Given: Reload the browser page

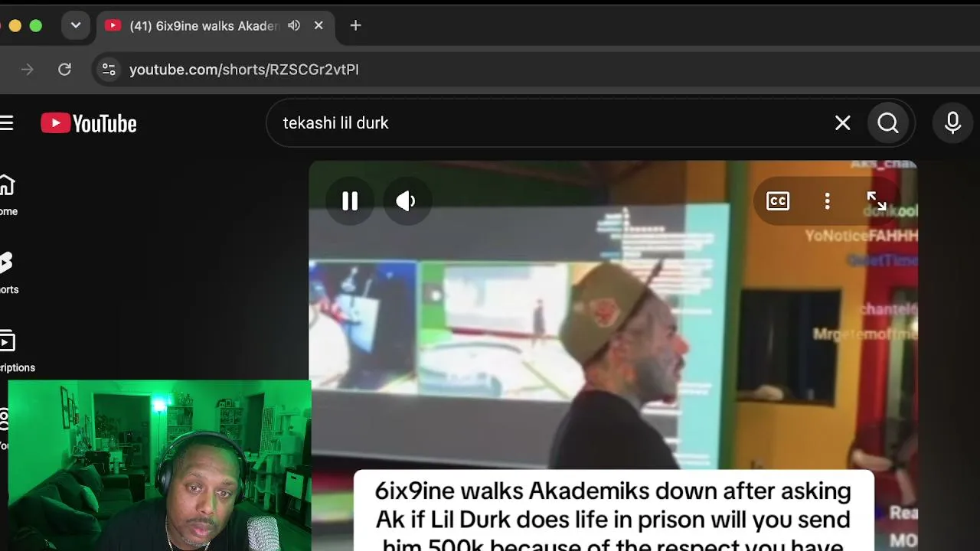Looking at the screenshot, I should 64,70.
